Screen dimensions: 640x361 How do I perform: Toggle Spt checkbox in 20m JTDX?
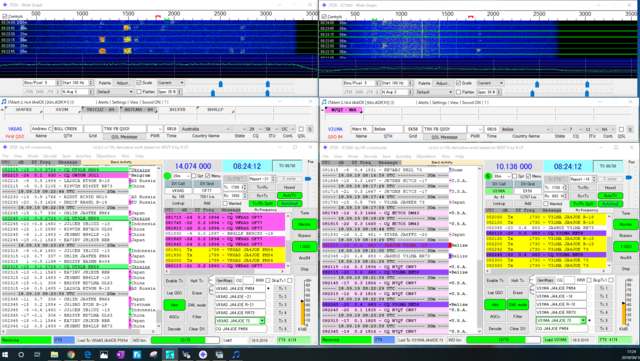coord(194,176)
